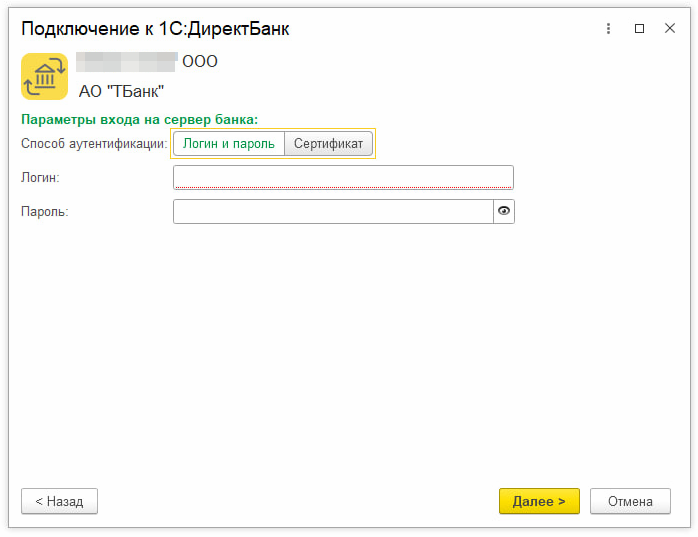Click the Подключение к 1С:ДиректБанк title

tap(155, 29)
